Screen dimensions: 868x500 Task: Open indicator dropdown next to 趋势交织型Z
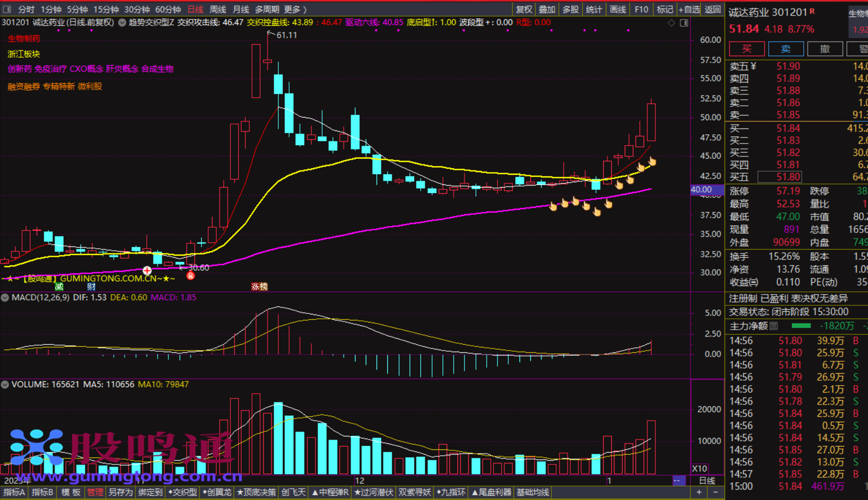pyautogui.click(x=122, y=23)
